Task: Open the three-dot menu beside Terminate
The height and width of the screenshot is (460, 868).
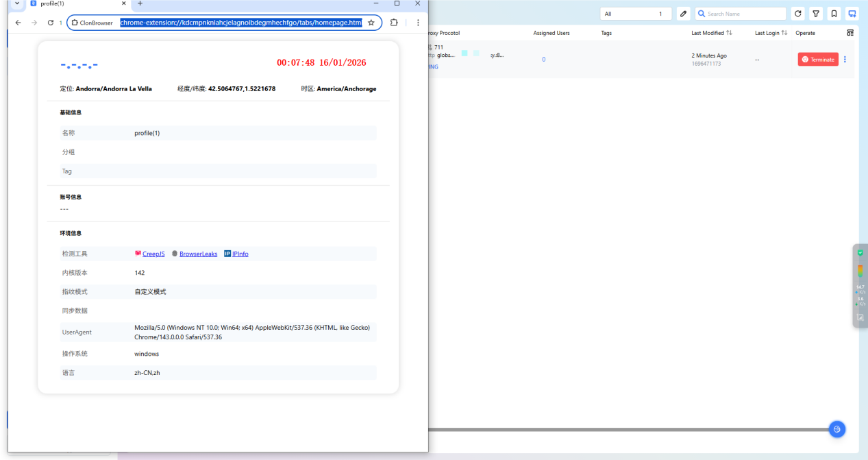Action: [x=845, y=60]
